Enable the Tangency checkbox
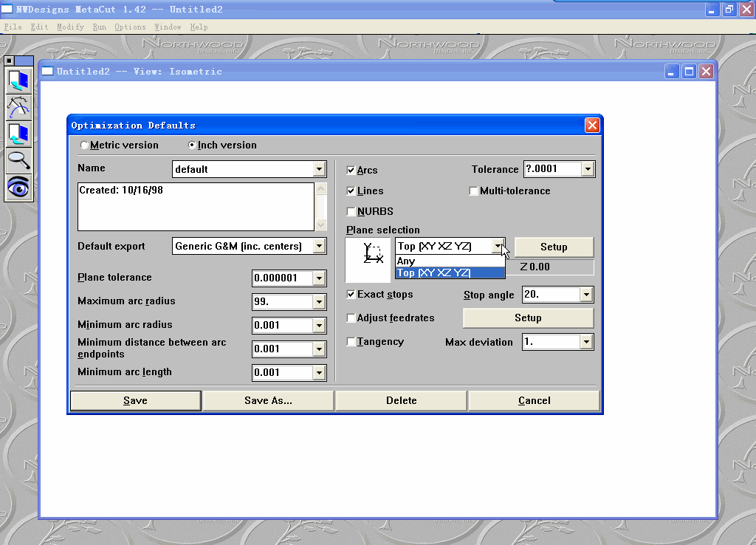This screenshot has width=756, height=545. pyautogui.click(x=351, y=341)
